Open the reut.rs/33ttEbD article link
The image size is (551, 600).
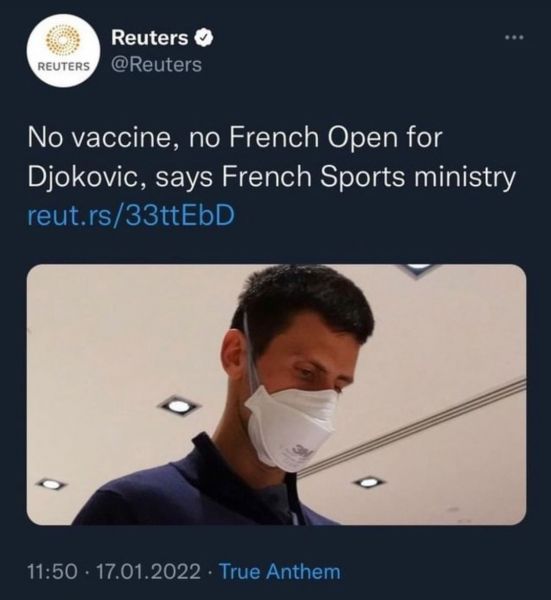(131, 215)
